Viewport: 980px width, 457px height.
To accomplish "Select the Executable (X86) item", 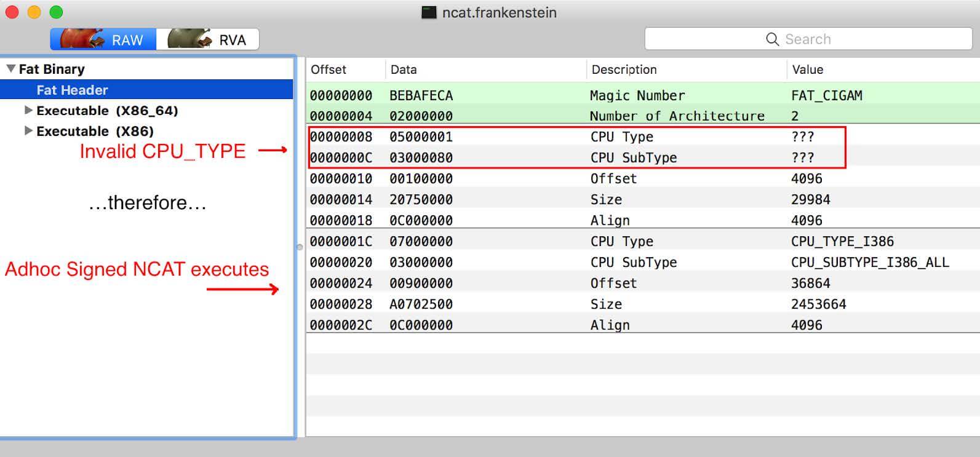I will coord(95,131).
